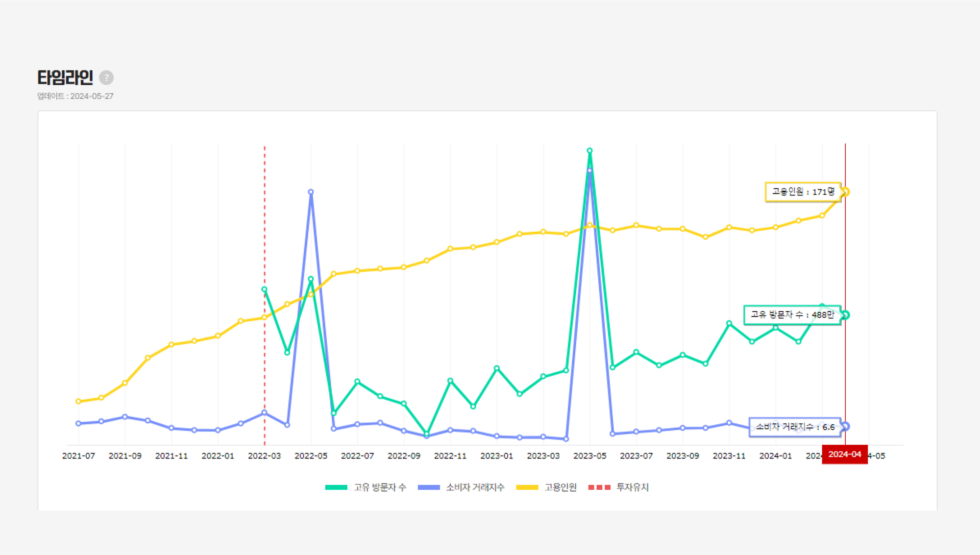Click the 2024-01 axis label
The image size is (980, 555).
pos(775,456)
